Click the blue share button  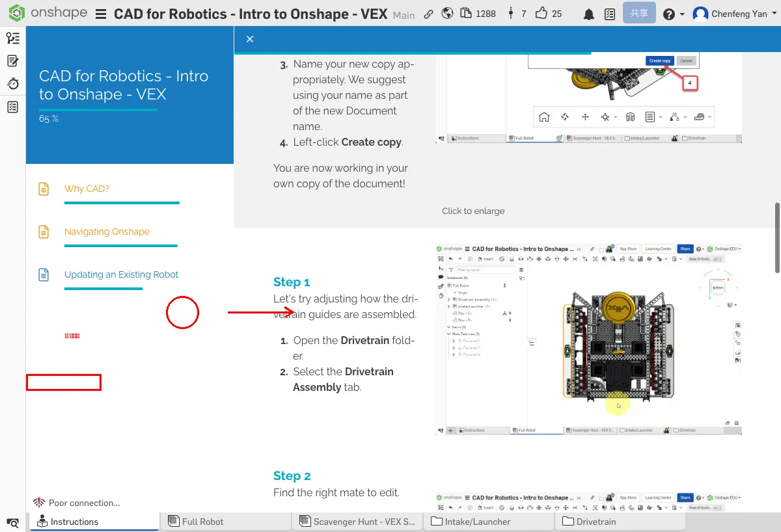click(x=638, y=13)
